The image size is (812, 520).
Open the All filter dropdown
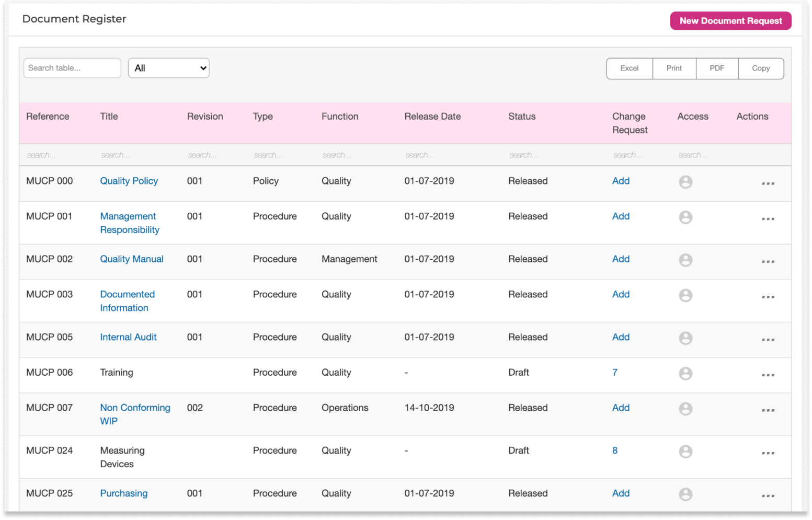click(169, 68)
